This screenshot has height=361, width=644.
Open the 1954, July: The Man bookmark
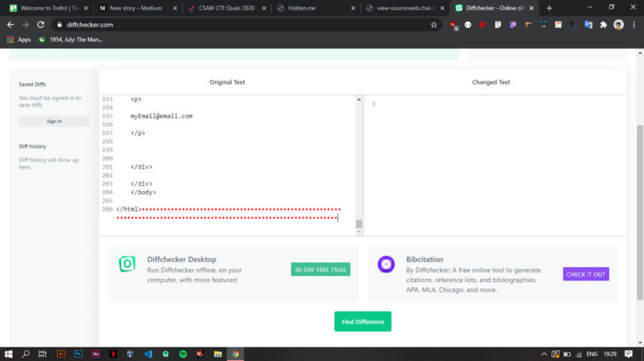pos(71,39)
